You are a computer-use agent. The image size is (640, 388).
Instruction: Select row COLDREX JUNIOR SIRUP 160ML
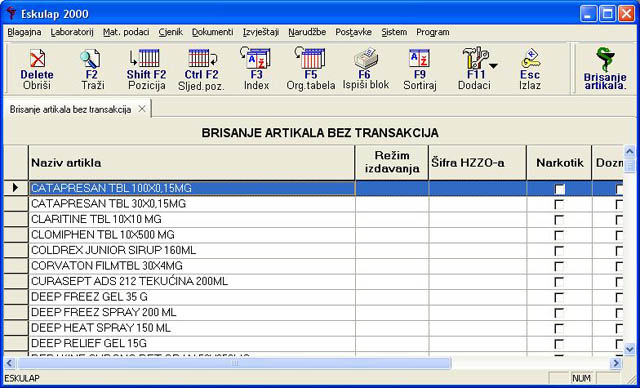[313, 251]
